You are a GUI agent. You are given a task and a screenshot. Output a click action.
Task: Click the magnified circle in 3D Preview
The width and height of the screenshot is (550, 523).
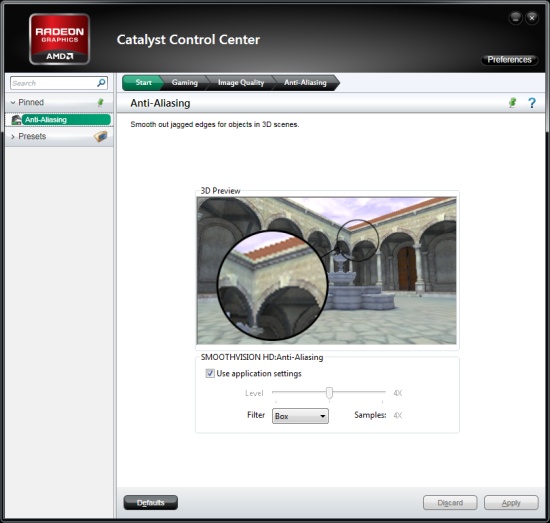[273, 285]
